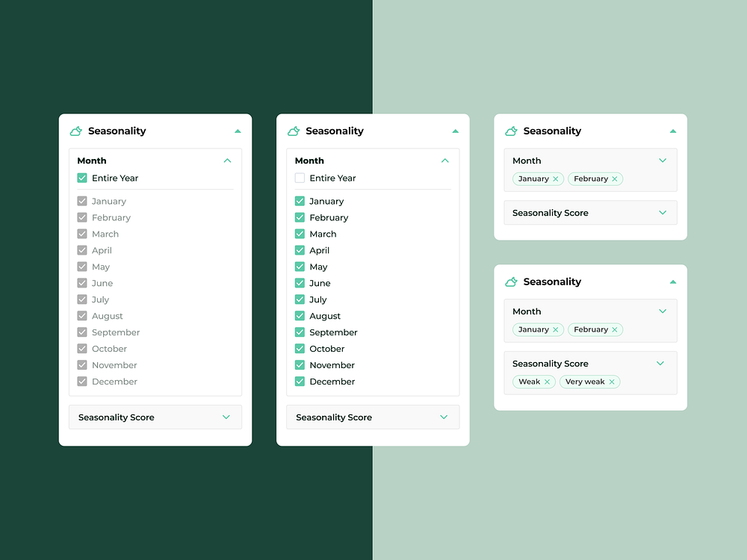747x560 pixels.
Task: Click cloud icon in card with greyed-out months
Action: point(75,131)
